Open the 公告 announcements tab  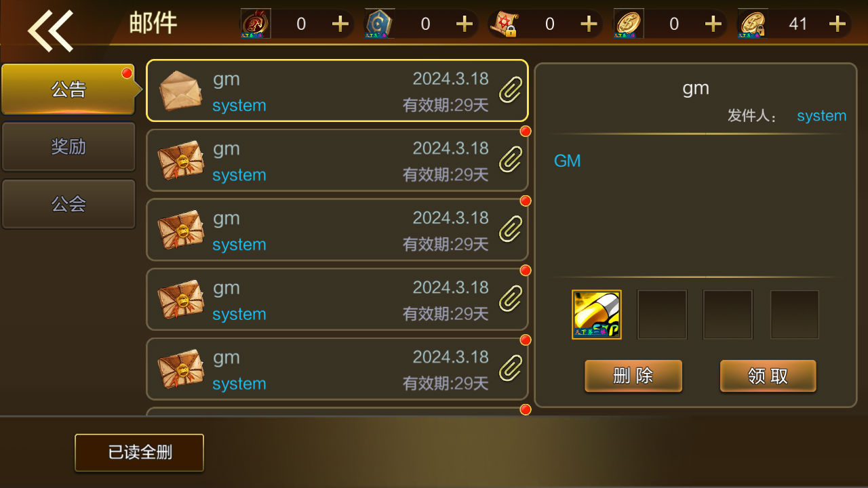click(68, 89)
